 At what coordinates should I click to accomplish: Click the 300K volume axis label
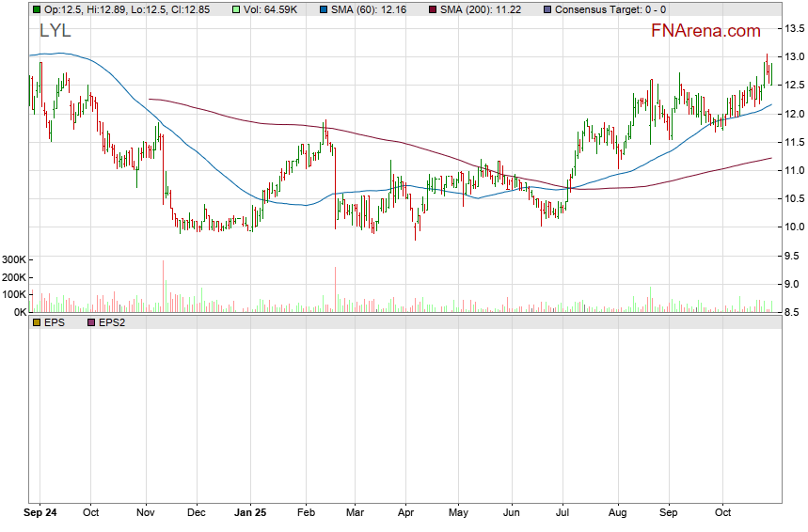click(x=13, y=260)
